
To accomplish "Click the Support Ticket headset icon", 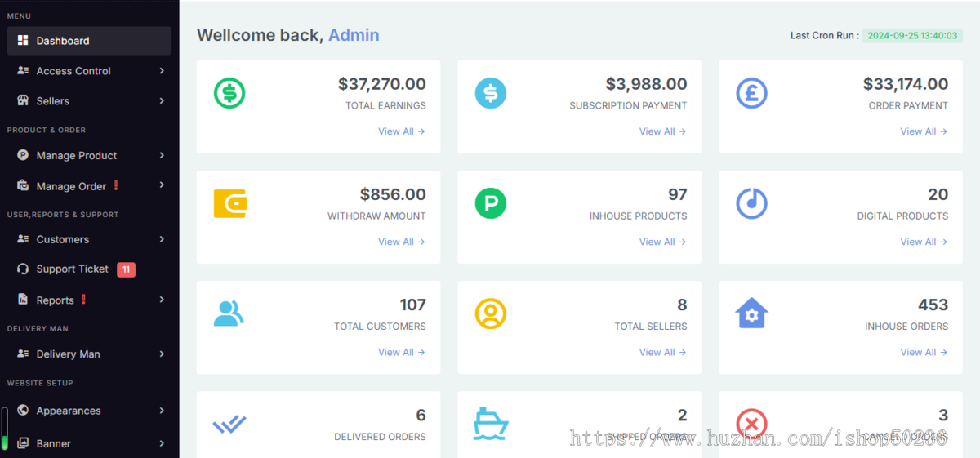I will tap(23, 269).
